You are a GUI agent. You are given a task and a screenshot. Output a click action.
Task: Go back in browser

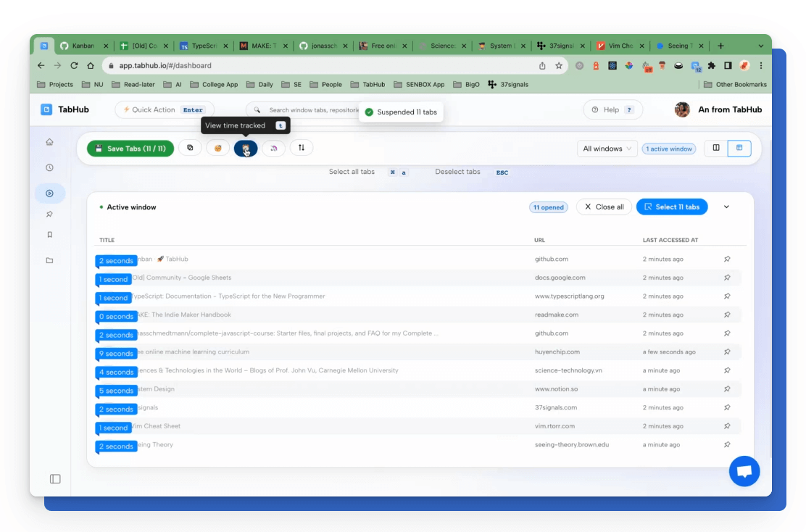point(41,65)
